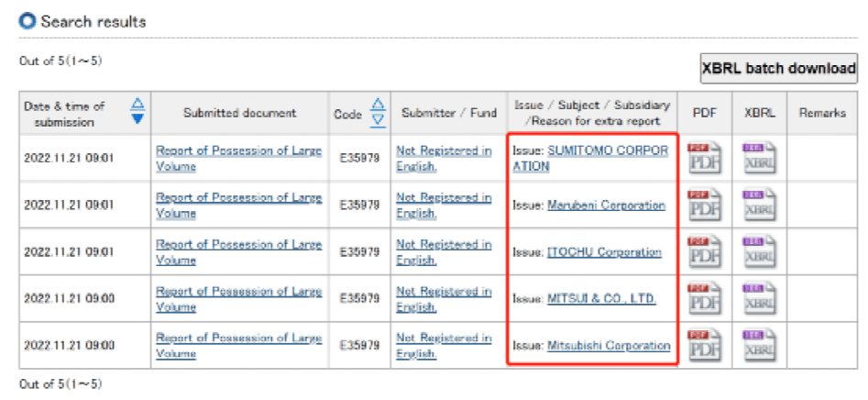Download XBRL for Marubeni Corporation report
This screenshot has height=400, width=868.
coord(758,206)
